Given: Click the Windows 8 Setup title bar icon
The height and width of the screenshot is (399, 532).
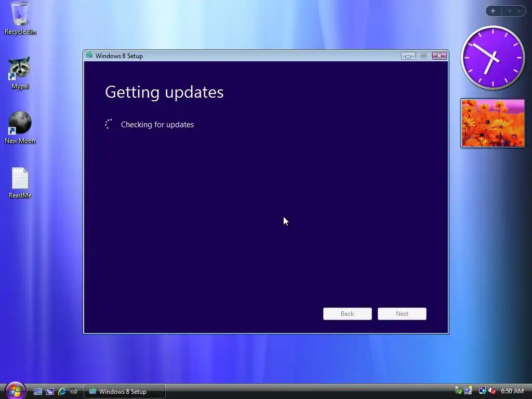Looking at the screenshot, I should coord(89,55).
